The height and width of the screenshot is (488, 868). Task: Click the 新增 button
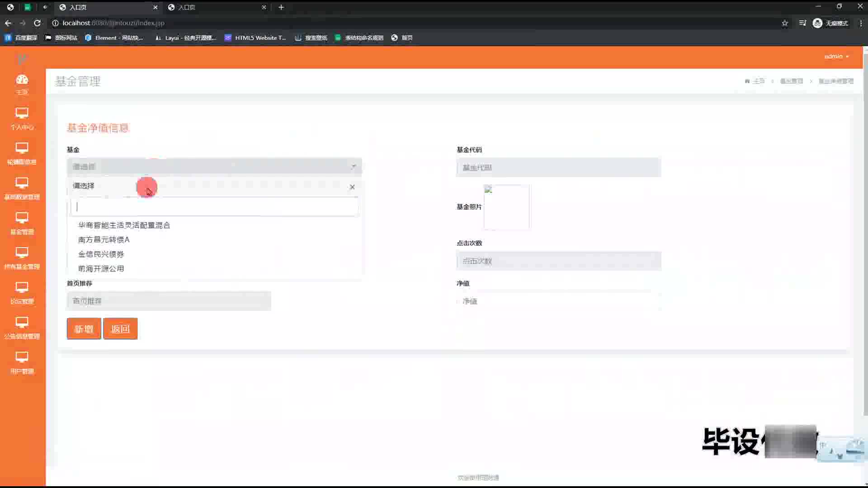click(84, 329)
